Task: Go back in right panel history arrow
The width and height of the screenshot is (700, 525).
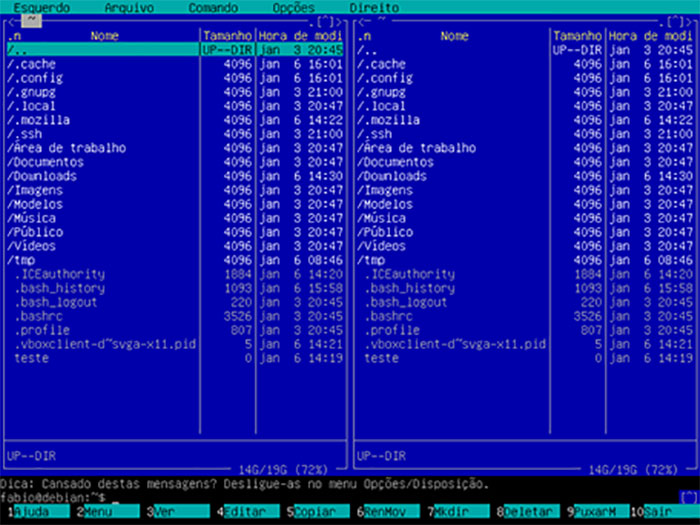Action: point(361,21)
